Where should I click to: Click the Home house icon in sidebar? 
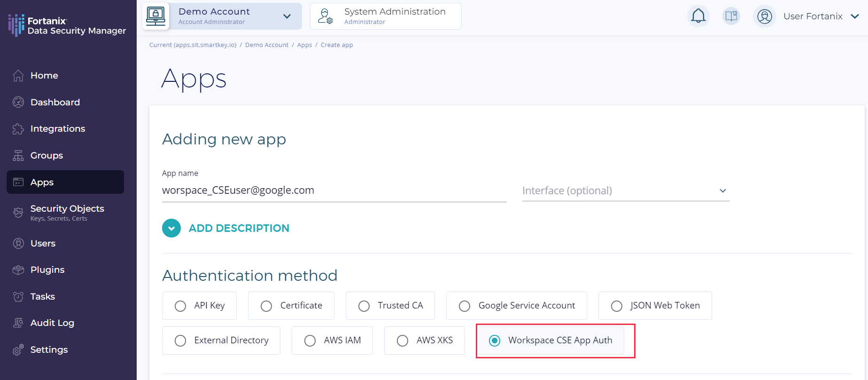[x=18, y=76]
